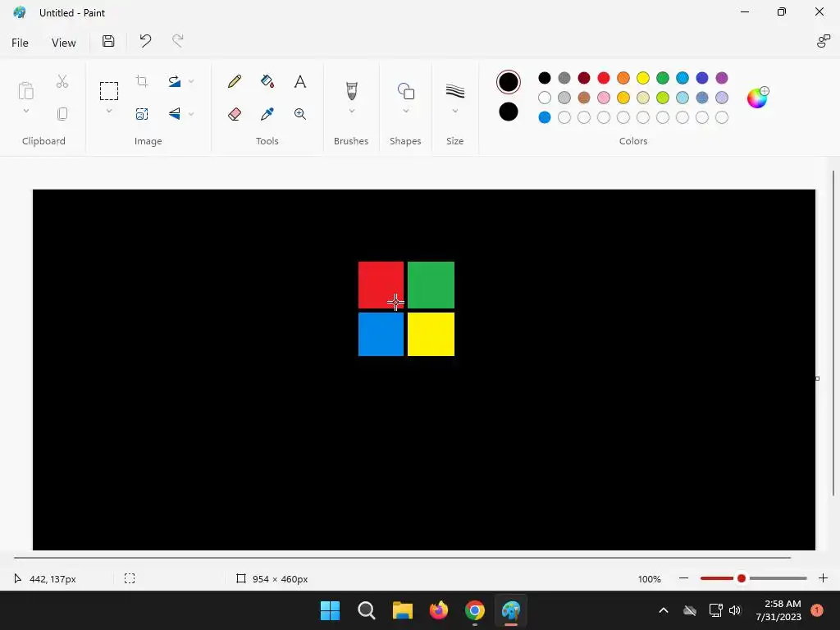Expand the Rotate options chevron
The image size is (840, 630).
pos(191,81)
